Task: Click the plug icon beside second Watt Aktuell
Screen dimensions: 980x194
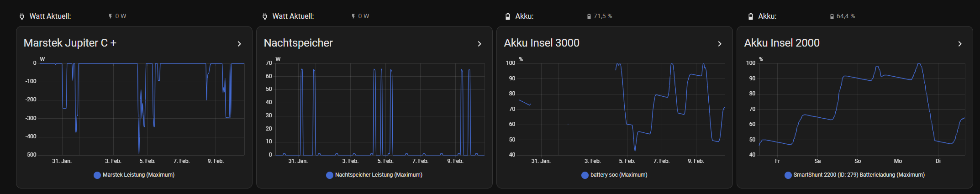Action: pos(264,16)
